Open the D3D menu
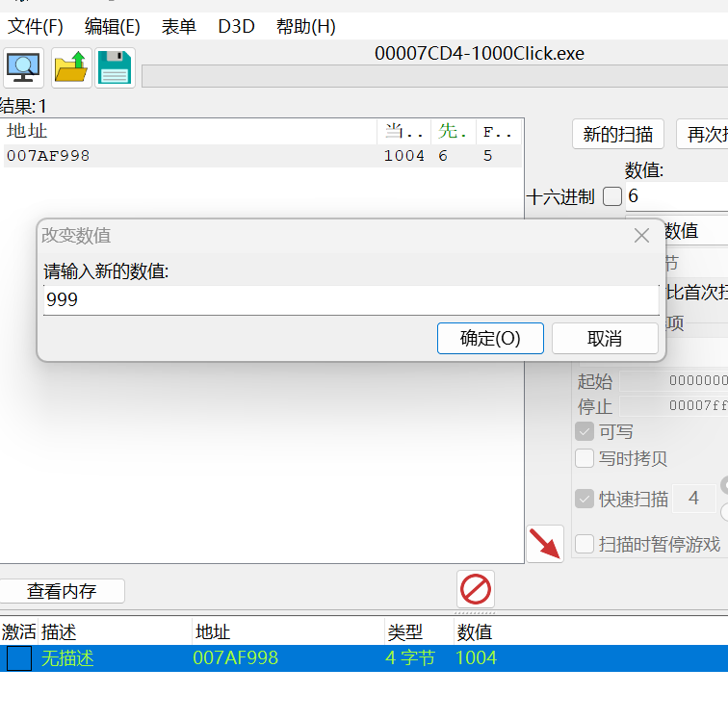 [236, 26]
